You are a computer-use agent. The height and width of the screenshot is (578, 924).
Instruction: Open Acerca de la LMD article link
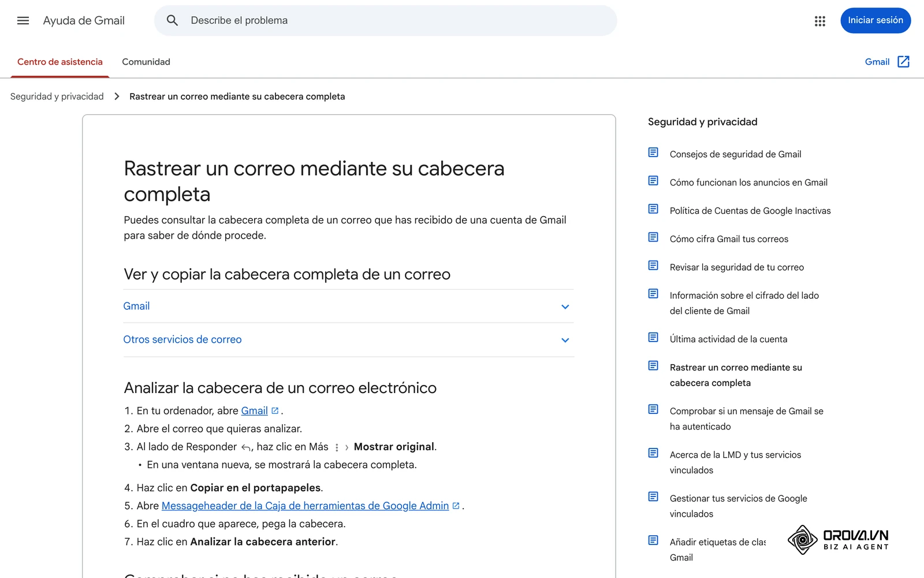pos(735,462)
